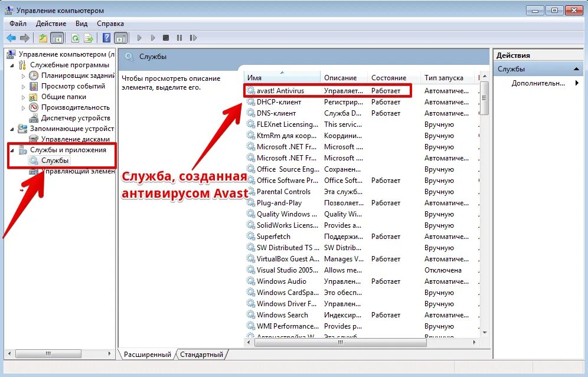
Task: Click the Дополнительные действия link
Action: tap(538, 83)
